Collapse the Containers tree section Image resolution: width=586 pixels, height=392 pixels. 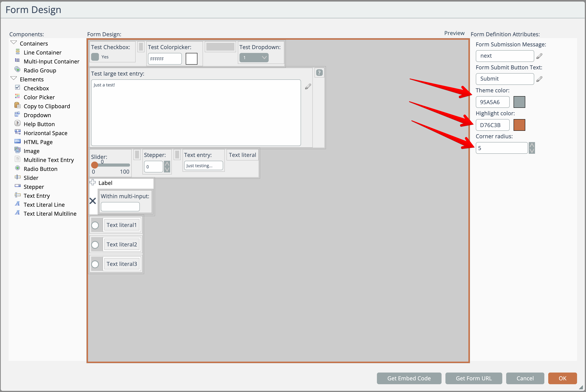(14, 42)
